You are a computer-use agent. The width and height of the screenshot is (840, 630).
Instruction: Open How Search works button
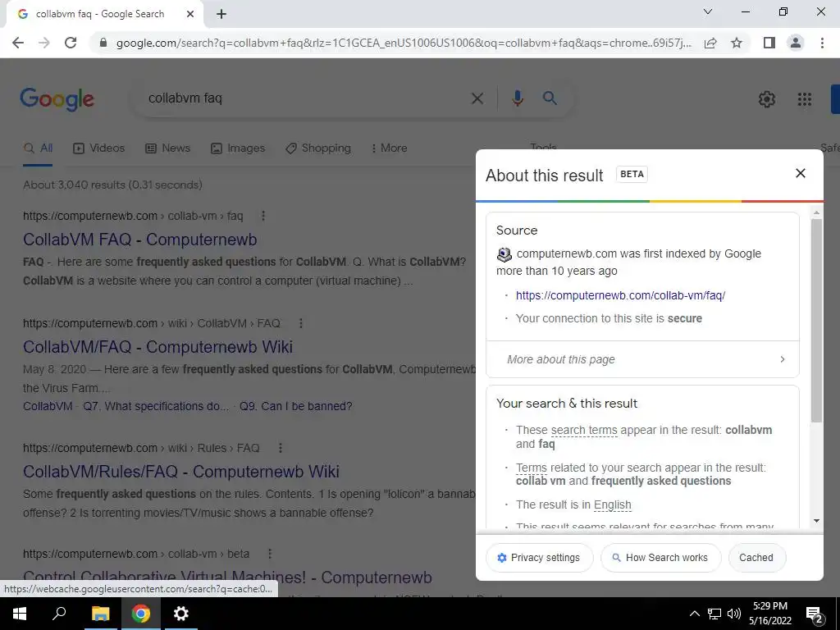(x=661, y=558)
